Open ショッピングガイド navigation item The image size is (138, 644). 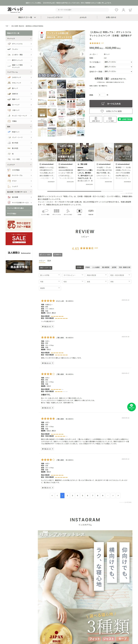[x=55, y=17]
